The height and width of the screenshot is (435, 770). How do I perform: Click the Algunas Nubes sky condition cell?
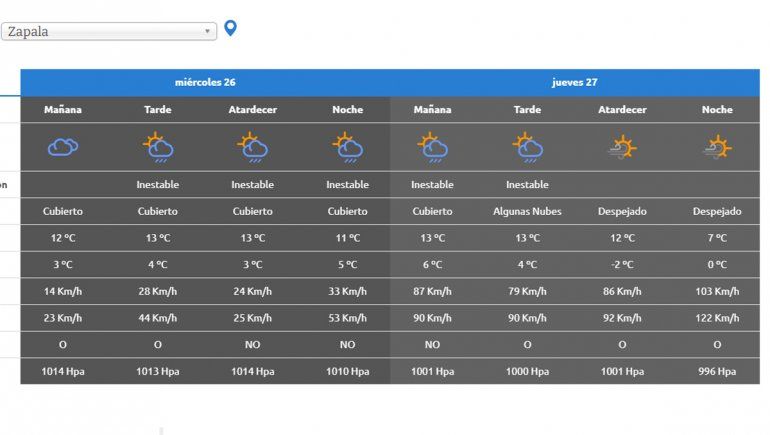tap(527, 211)
